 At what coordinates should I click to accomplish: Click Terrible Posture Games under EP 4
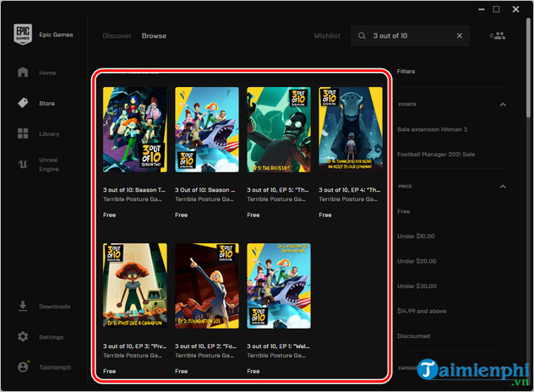point(348,199)
